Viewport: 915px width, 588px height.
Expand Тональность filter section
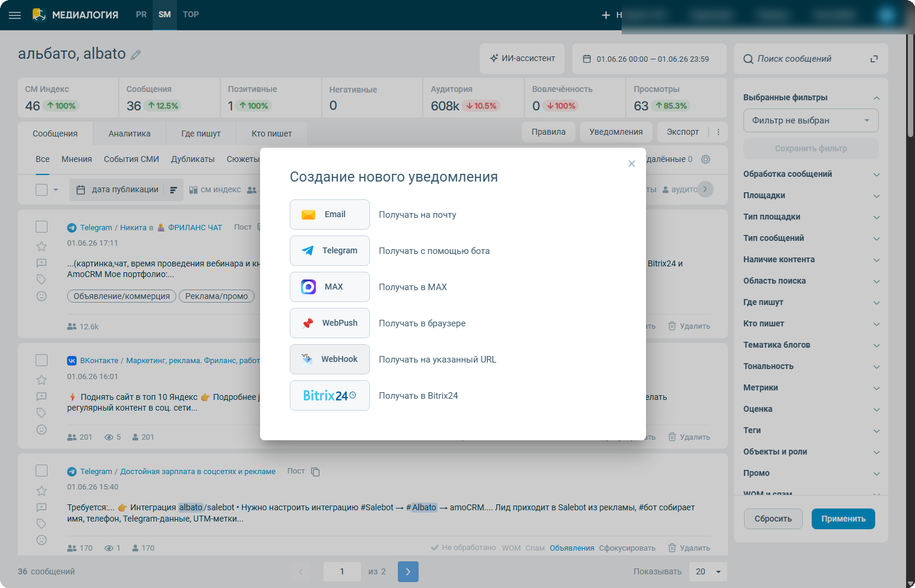point(811,366)
